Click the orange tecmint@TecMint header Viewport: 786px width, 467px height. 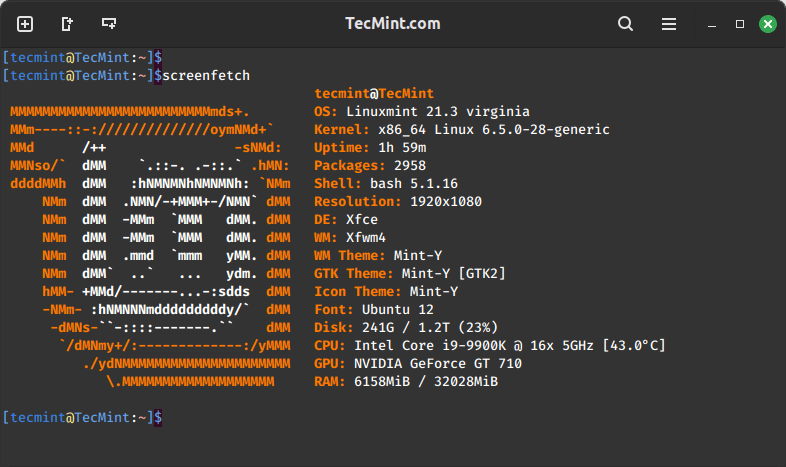pos(370,93)
